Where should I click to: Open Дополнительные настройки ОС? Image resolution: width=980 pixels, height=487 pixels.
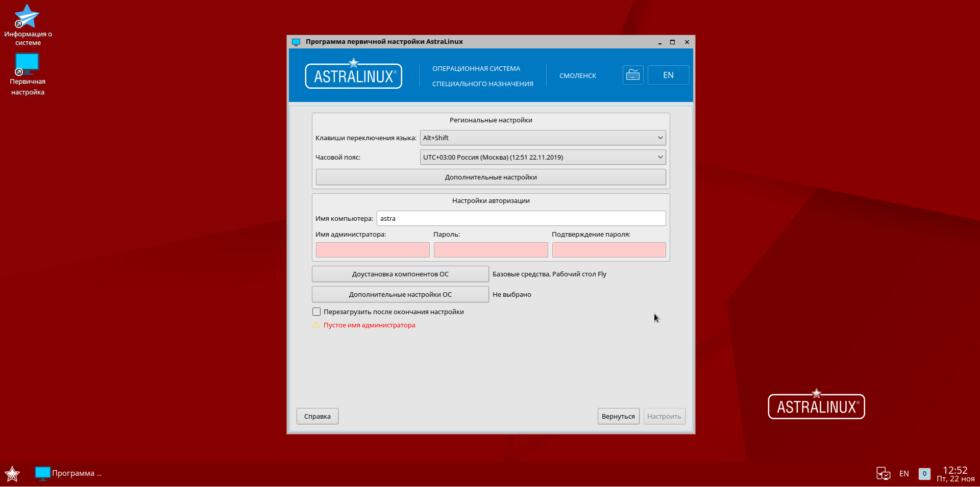click(400, 294)
